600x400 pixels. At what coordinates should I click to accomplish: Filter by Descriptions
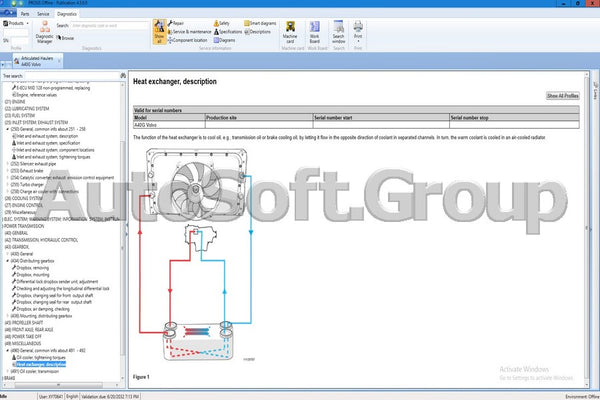click(258, 32)
